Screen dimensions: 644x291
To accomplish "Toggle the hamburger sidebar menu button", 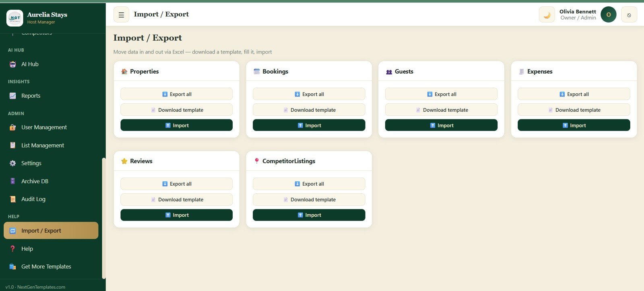I will tap(121, 14).
